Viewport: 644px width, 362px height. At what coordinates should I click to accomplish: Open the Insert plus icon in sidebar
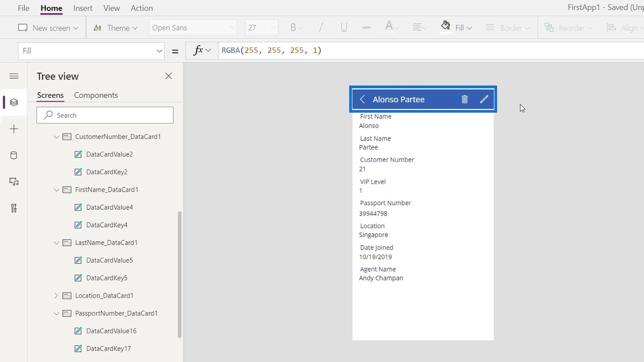tap(14, 129)
